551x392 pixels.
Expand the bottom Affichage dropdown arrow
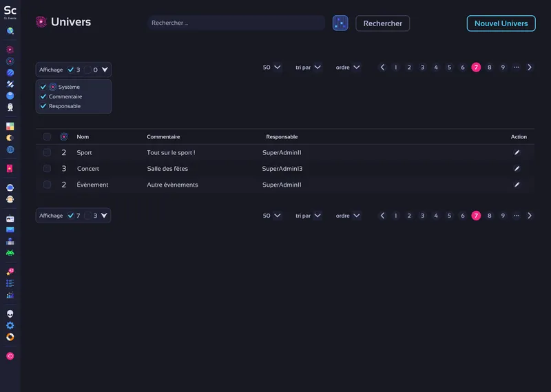coord(105,216)
